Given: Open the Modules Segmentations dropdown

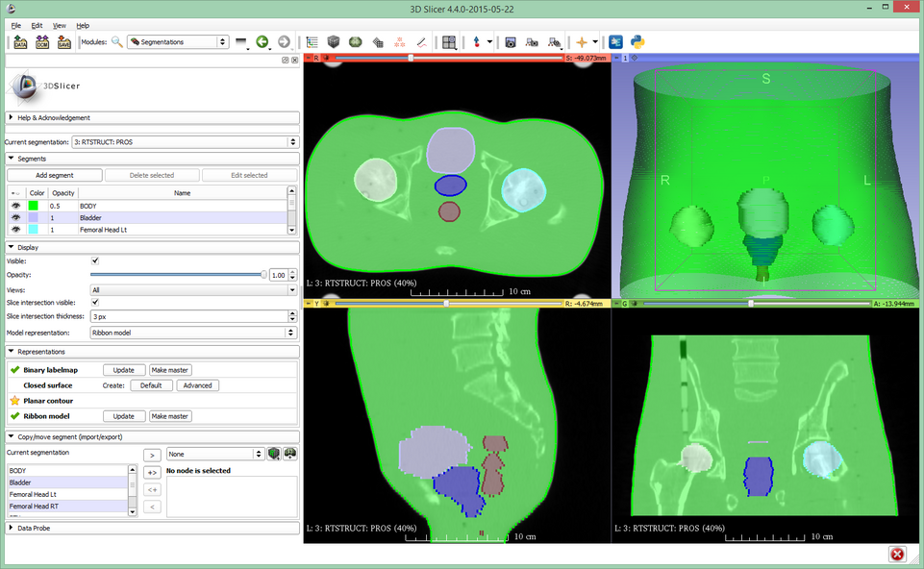Looking at the screenshot, I should (178, 42).
